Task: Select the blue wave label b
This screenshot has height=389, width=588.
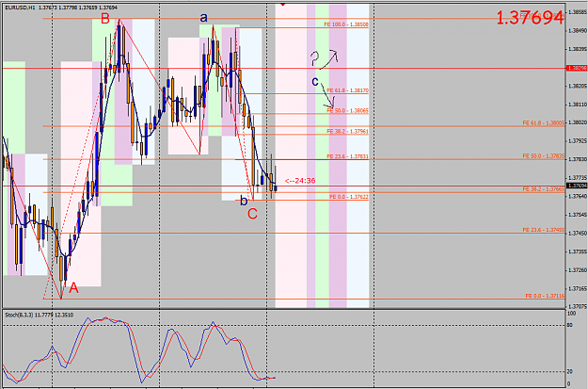Action: pos(244,201)
